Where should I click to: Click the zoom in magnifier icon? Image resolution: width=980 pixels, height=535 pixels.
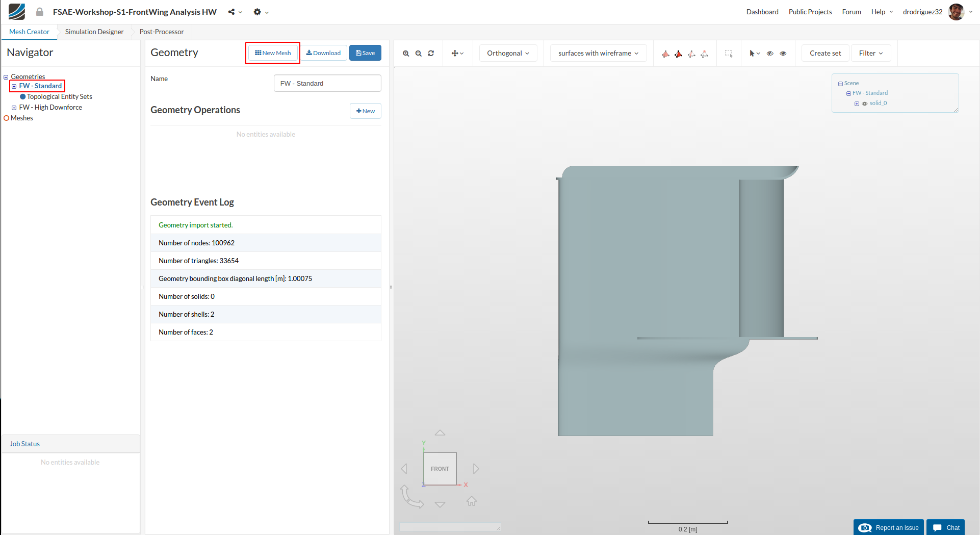[406, 54]
